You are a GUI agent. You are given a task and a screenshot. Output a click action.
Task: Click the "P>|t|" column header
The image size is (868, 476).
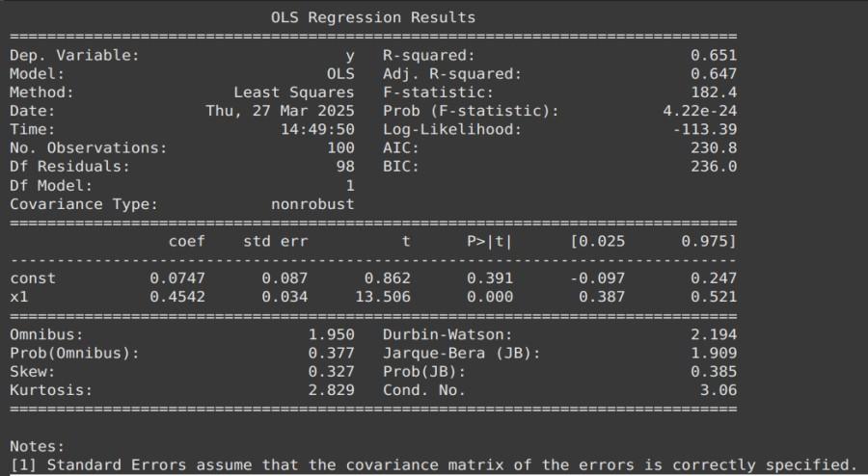[490, 241]
